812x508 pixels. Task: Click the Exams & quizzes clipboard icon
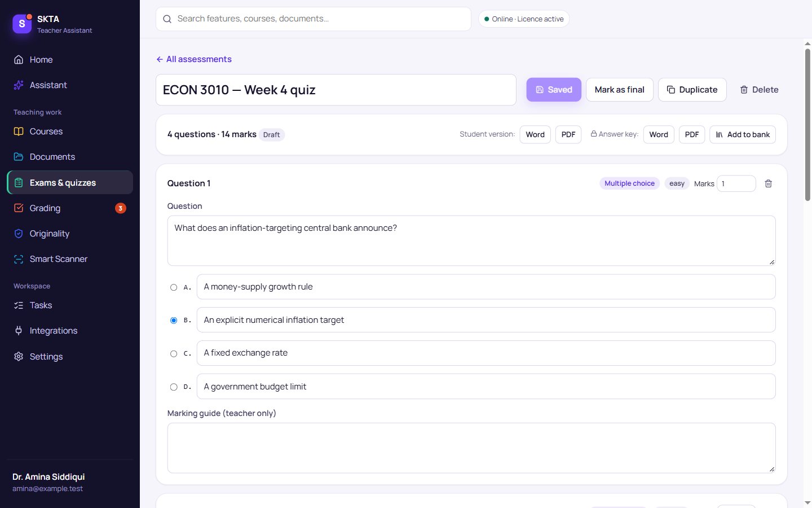(x=19, y=182)
